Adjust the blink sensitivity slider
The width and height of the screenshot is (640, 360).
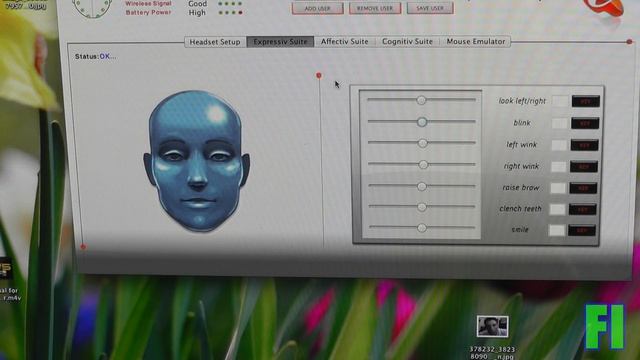(x=422, y=122)
